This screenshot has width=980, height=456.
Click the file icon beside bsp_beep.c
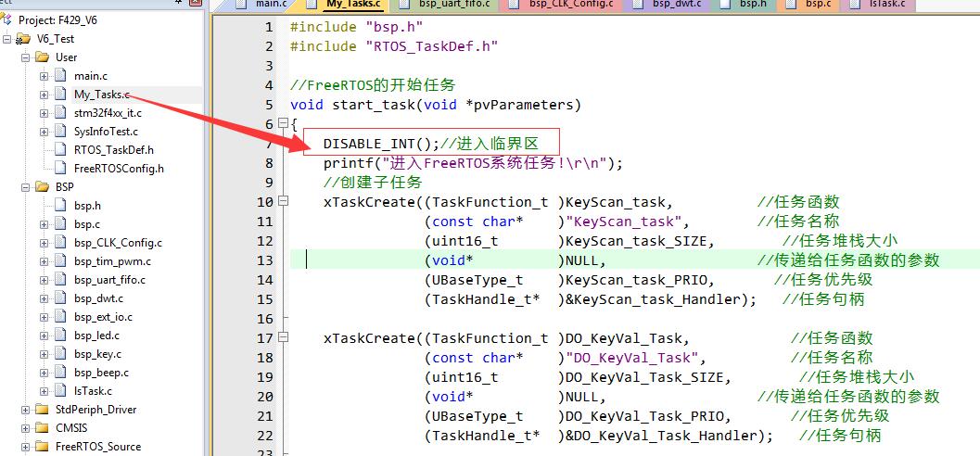(x=60, y=373)
